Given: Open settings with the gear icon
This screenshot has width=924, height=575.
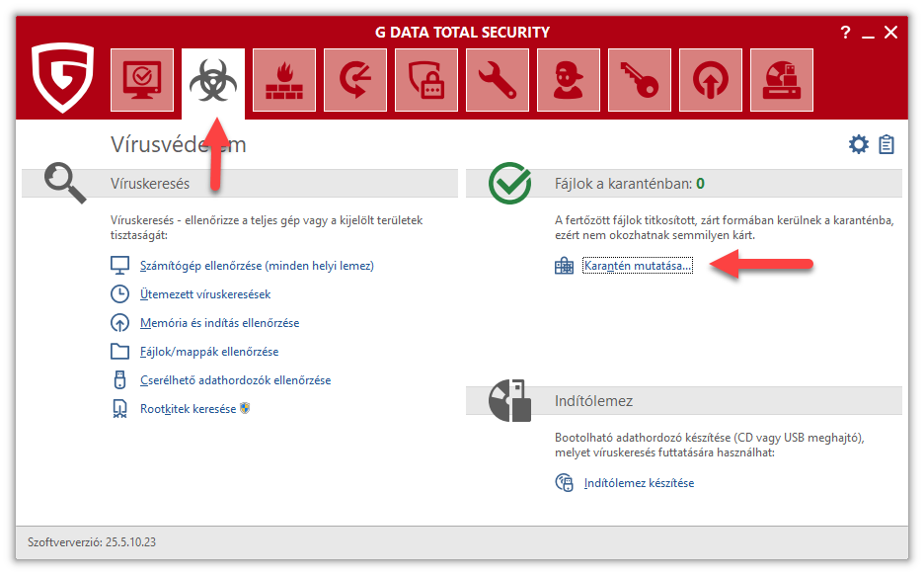Looking at the screenshot, I should tap(859, 144).
